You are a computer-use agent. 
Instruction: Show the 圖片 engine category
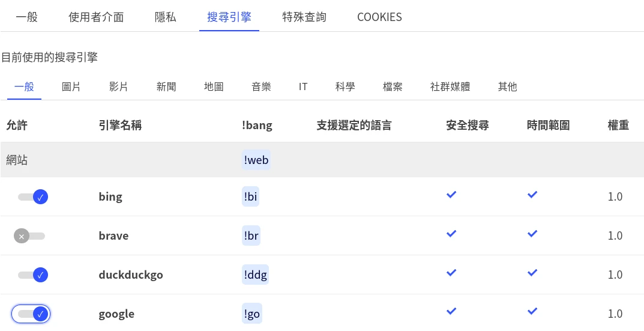tap(71, 87)
